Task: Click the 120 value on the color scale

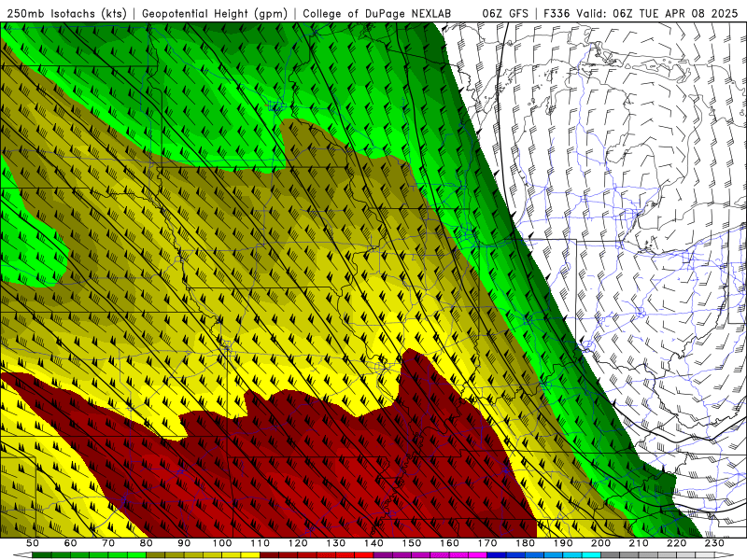Action: pyautogui.click(x=298, y=543)
